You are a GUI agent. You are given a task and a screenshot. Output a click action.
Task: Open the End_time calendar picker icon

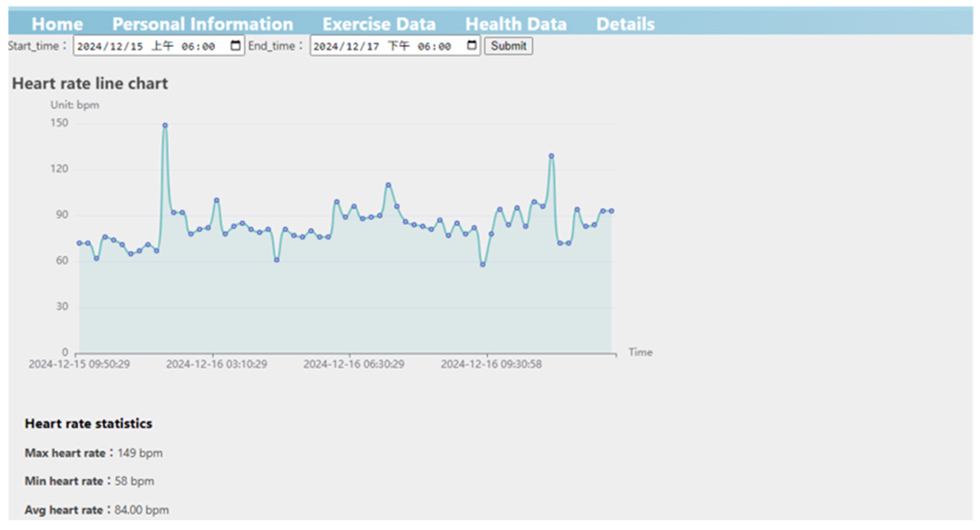click(471, 45)
